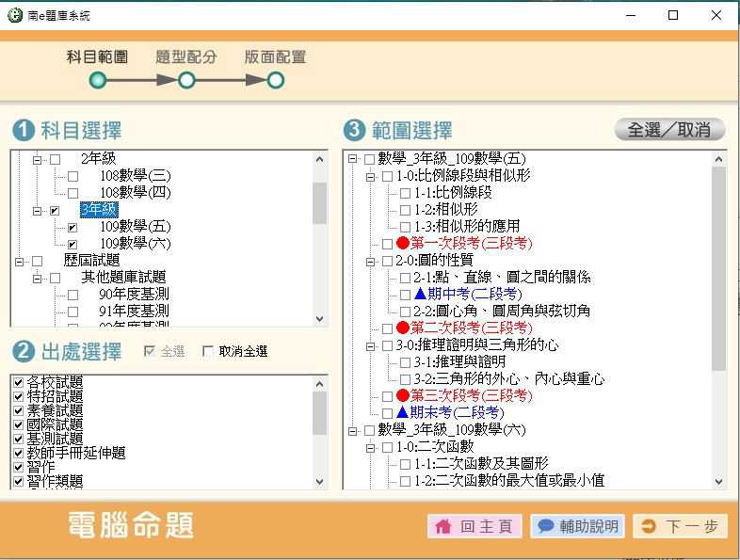Click 教師手冊延伸題 in source list
The width and height of the screenshot is (740, 560).
[x=76, y=453]
